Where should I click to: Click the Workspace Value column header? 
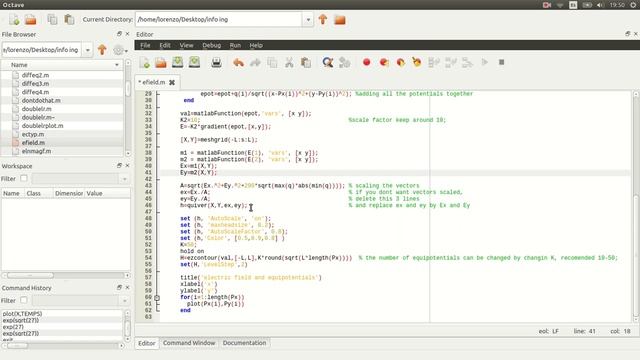tap(107, 193)
